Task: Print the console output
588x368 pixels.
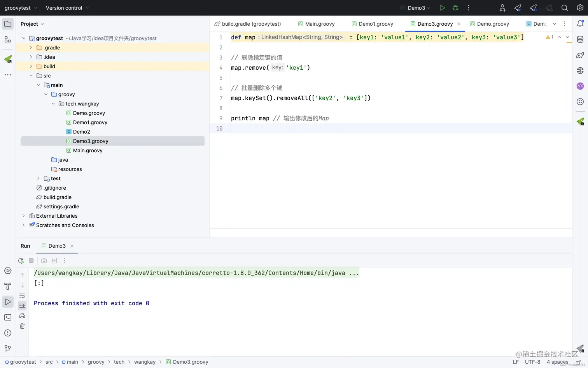Action: click(x=22, y=316)
